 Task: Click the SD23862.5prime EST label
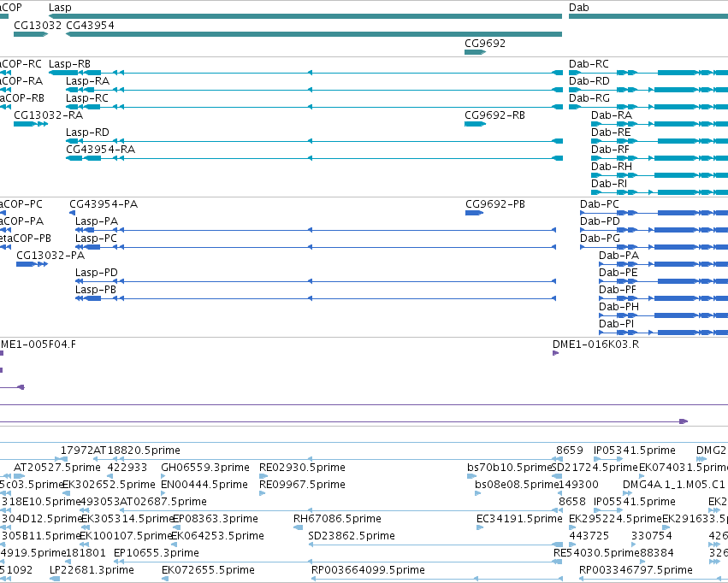coord(352,536)
